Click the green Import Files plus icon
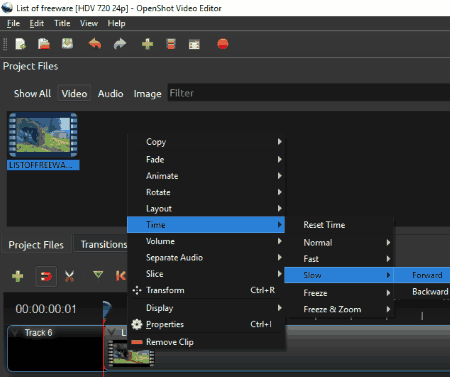 pyautogui.click(x=147, y=44)
